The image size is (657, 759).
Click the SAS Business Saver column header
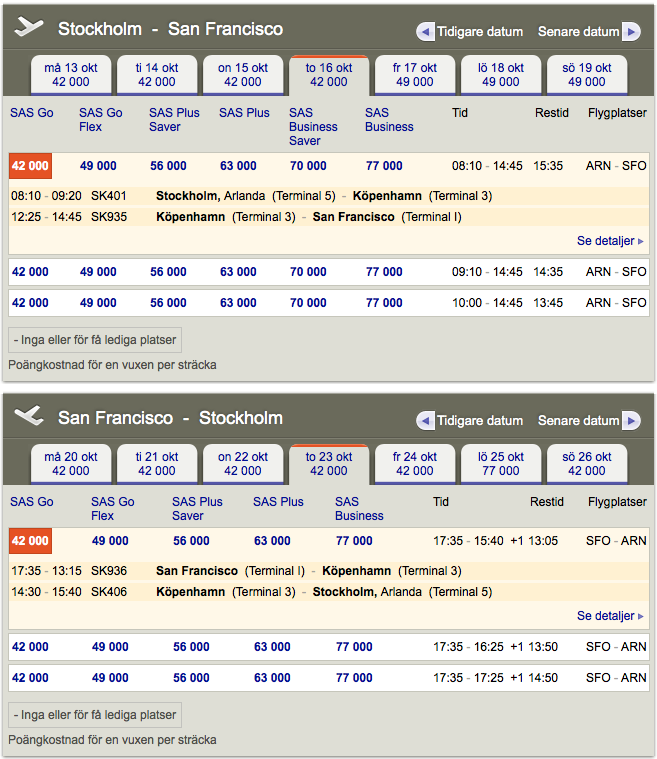point(313,127)
